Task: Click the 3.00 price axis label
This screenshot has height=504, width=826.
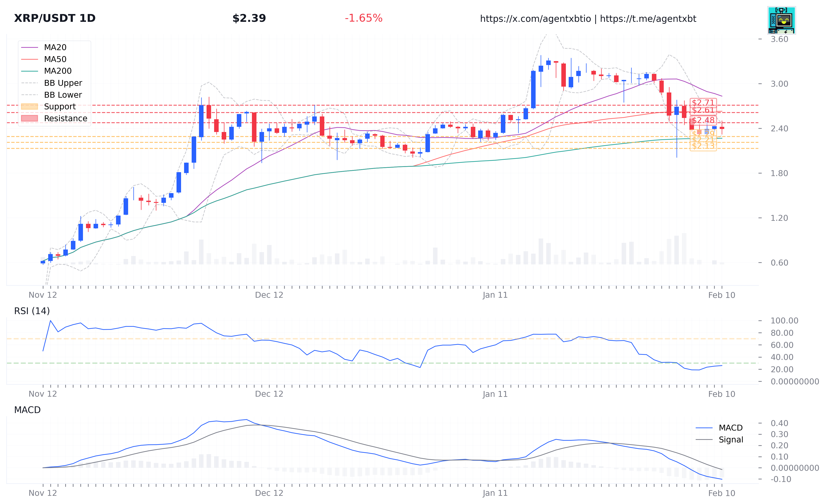Action: pyautogui.click(x=779, y=84)
